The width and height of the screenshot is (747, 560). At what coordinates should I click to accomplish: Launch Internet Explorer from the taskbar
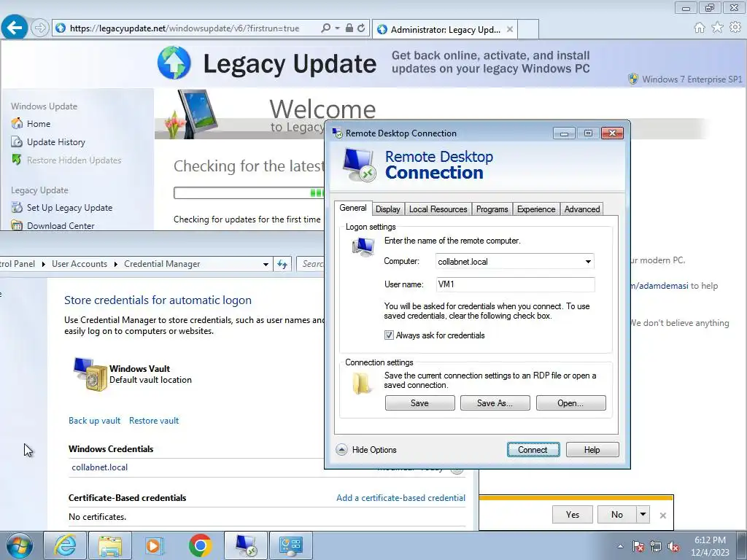point(64,545)
